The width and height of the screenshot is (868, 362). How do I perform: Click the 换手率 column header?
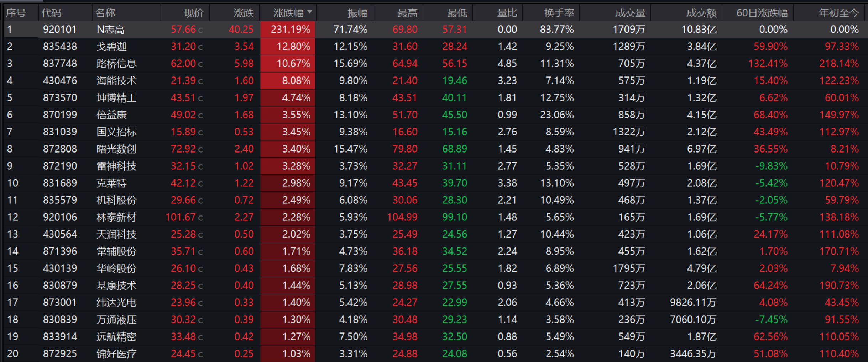point(559,13)
